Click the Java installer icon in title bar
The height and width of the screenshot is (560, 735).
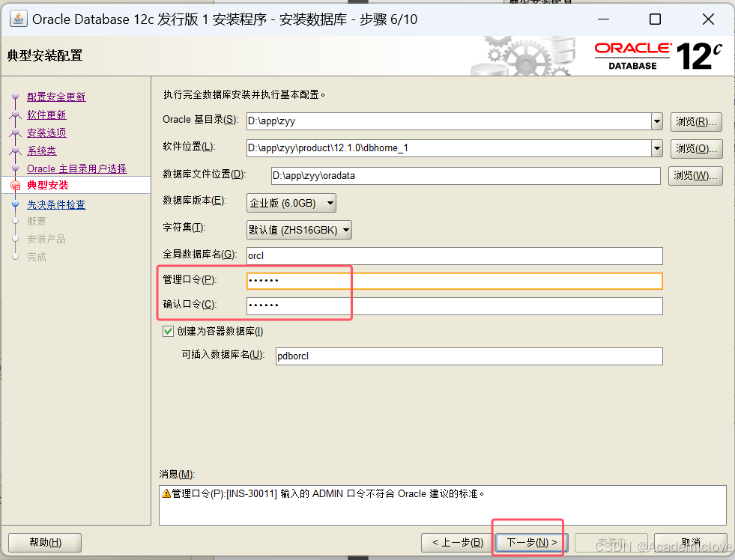(17, 19)
